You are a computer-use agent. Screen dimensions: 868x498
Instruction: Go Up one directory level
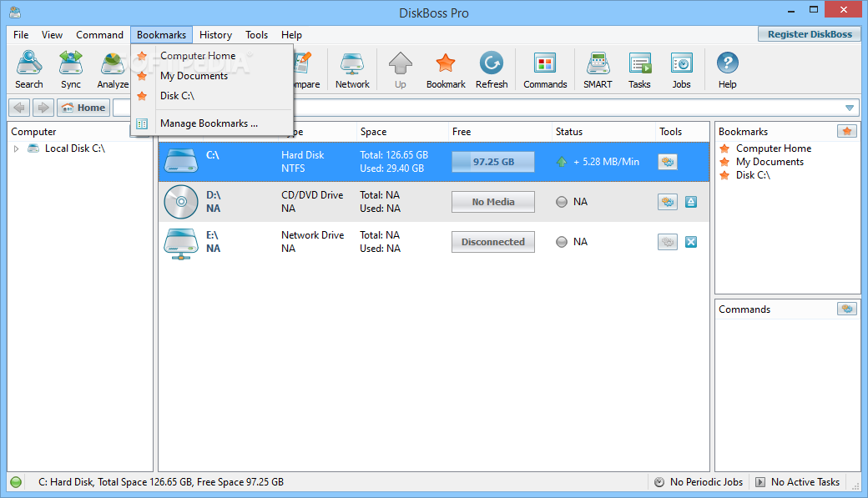click(x=401, y=70)
